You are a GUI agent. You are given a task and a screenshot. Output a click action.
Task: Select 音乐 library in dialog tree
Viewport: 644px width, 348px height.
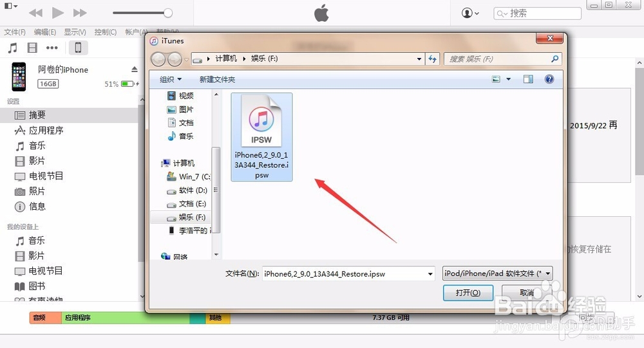click(181, 136)
